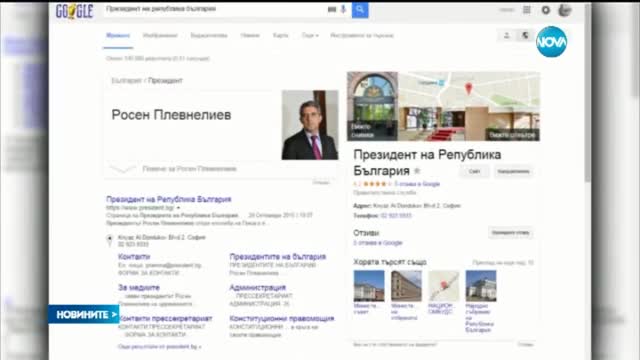Click the Google doodle logo
Screen dimensions: 640x360
(x=74, y=11)
